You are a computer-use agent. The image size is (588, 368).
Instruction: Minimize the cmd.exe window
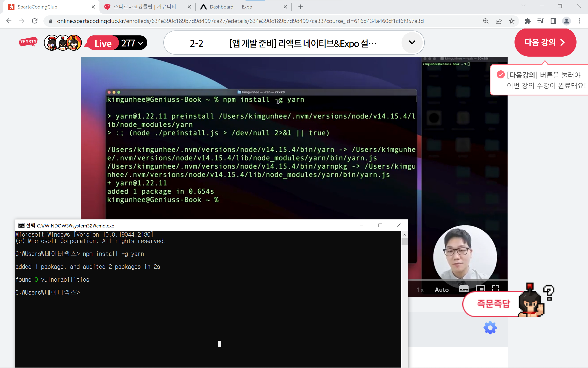(x=362, y=225)
